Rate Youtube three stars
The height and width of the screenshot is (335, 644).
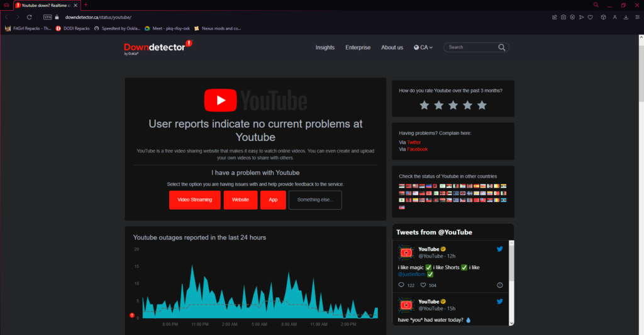point(453,105)
